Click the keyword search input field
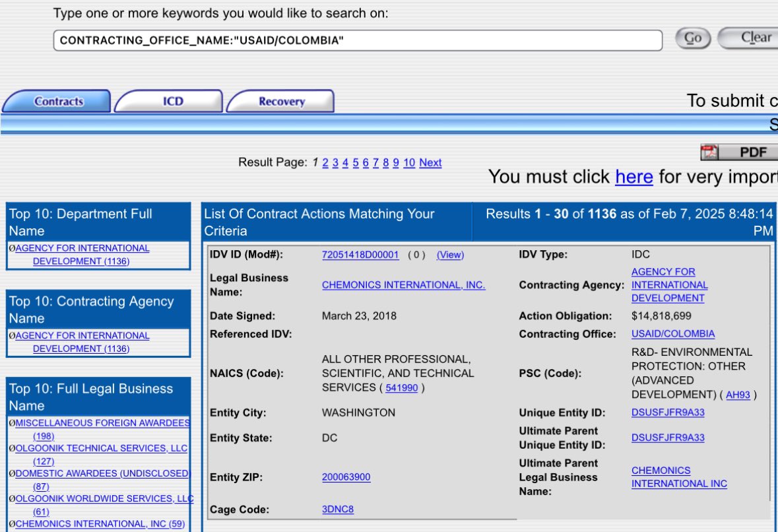Image resolution: width=778 pixels, height=532 pixels. (x=357, y=40)
